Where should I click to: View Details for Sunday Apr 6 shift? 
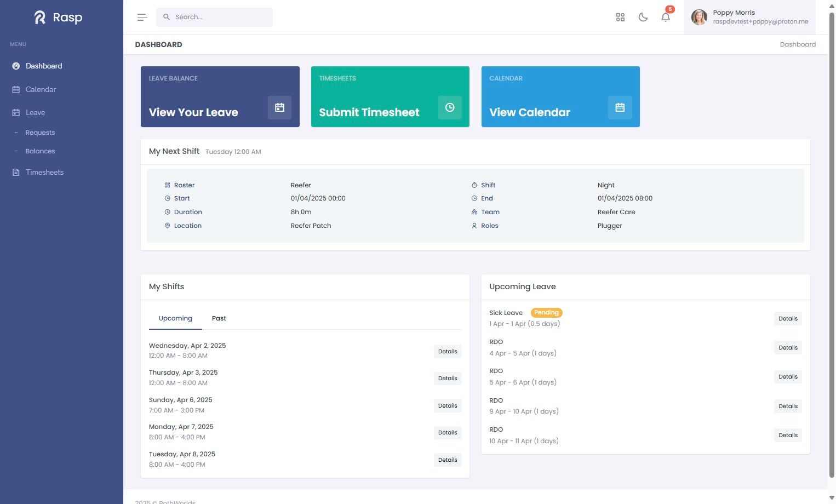pos(448,405)
